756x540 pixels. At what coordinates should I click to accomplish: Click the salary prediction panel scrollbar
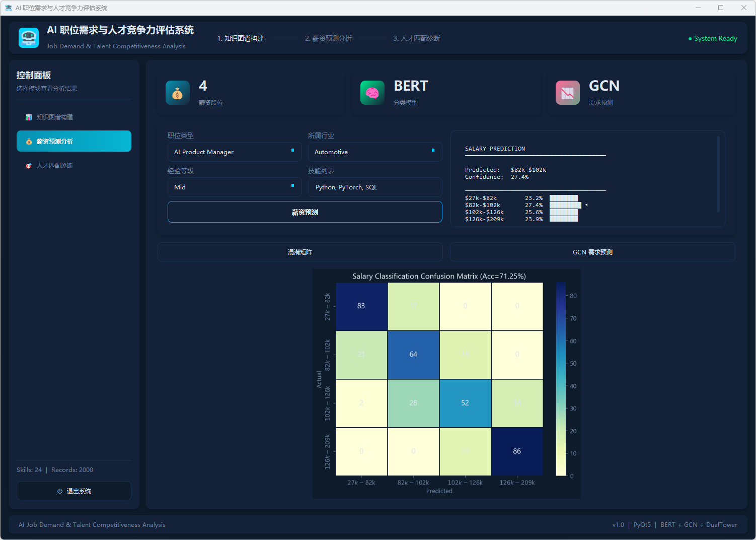tap(718, 174)
